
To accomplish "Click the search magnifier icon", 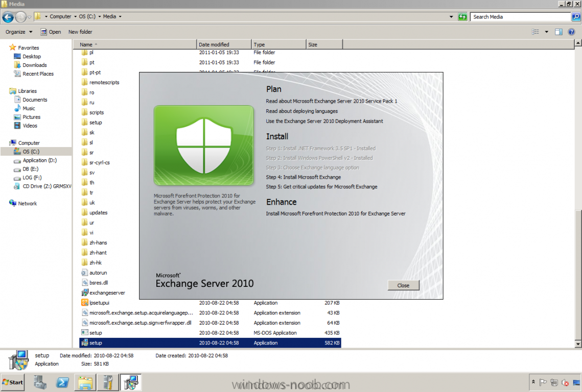I will click(x=576, y=17).
